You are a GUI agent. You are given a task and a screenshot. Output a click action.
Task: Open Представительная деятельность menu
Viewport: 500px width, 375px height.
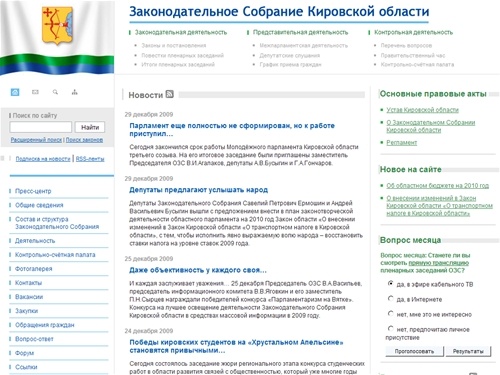pos(300,32)
